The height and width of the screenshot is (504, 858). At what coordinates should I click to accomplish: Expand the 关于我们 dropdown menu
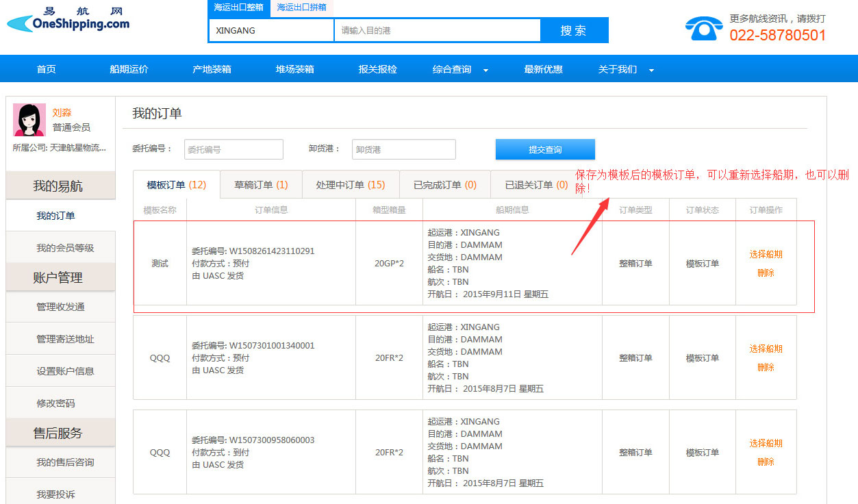coord(626,69)
